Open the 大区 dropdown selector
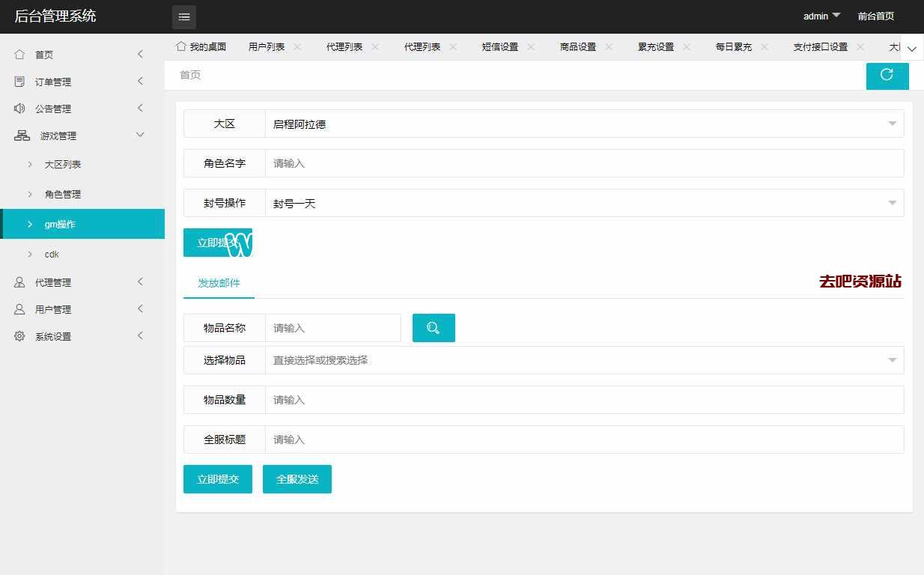 584,124
